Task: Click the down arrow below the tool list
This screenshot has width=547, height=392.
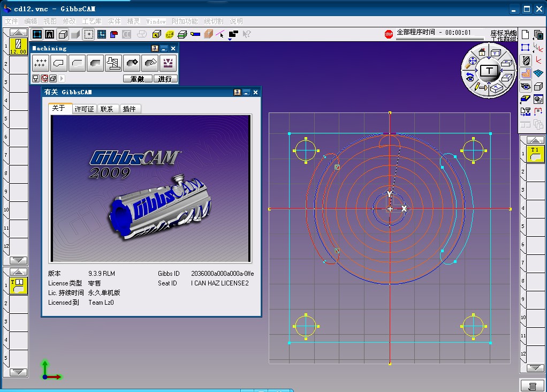Action: click(19, 260)
